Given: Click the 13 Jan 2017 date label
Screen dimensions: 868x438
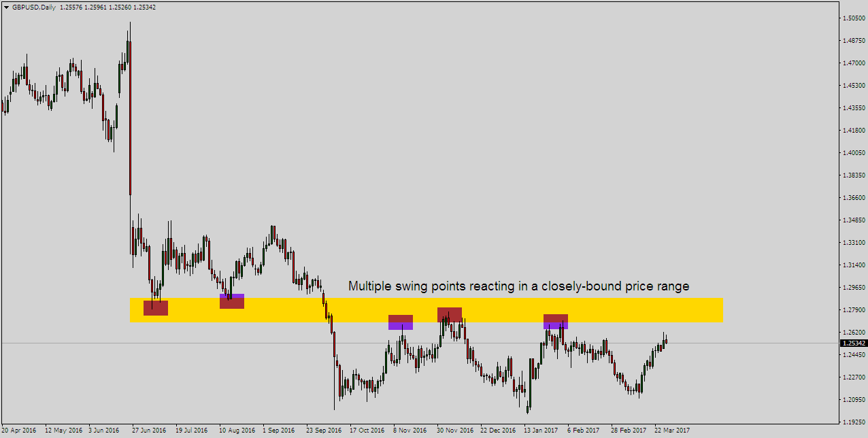Looking at the screenshot, I should point(541,431).
